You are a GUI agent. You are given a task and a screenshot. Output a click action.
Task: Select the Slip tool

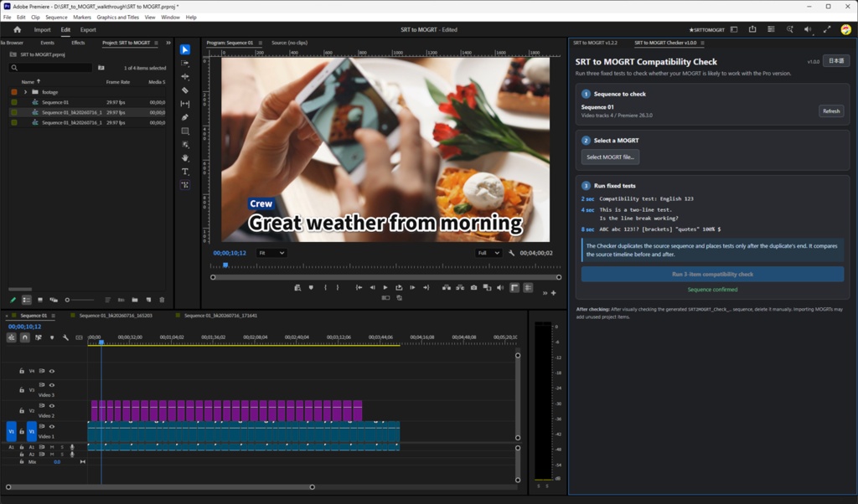185,104
